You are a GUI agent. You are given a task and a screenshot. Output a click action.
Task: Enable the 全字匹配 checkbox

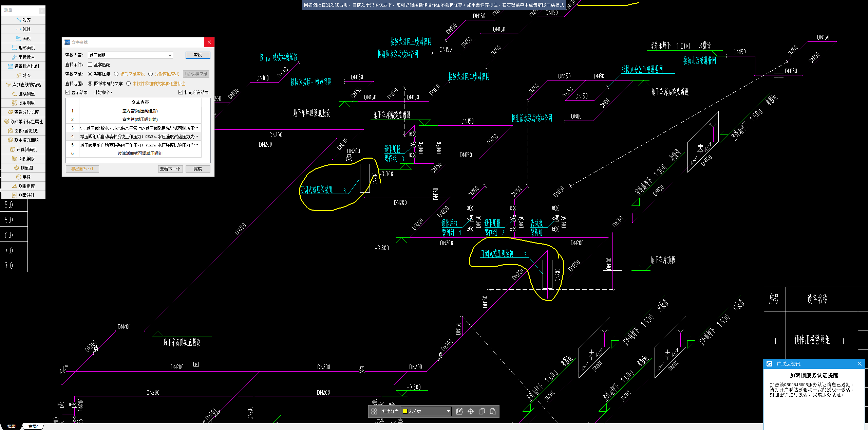coord(90,65)
